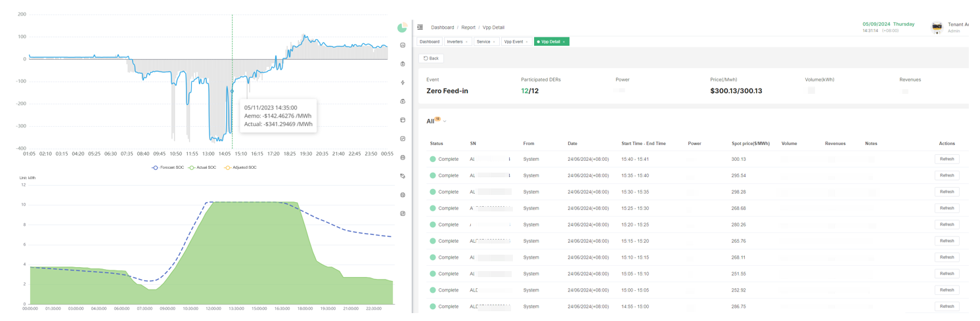Click the Status column header
The width and height of the screenshot is (980, 321).
[x=436, y=143]
